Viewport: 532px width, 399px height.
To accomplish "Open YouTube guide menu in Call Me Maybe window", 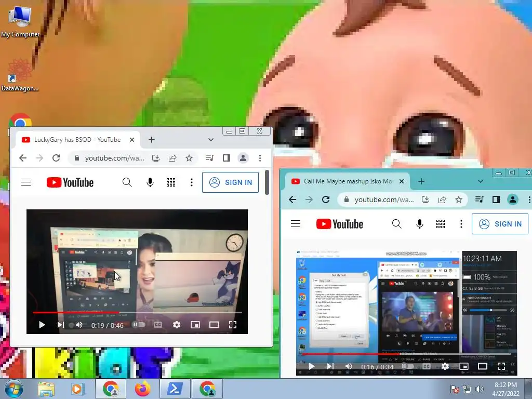I will (296, 224).
